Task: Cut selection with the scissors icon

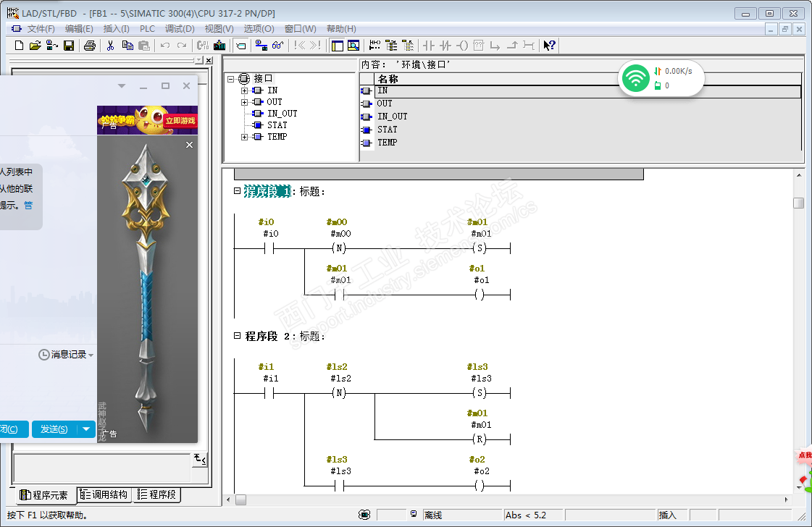Action: click(110, 46)
